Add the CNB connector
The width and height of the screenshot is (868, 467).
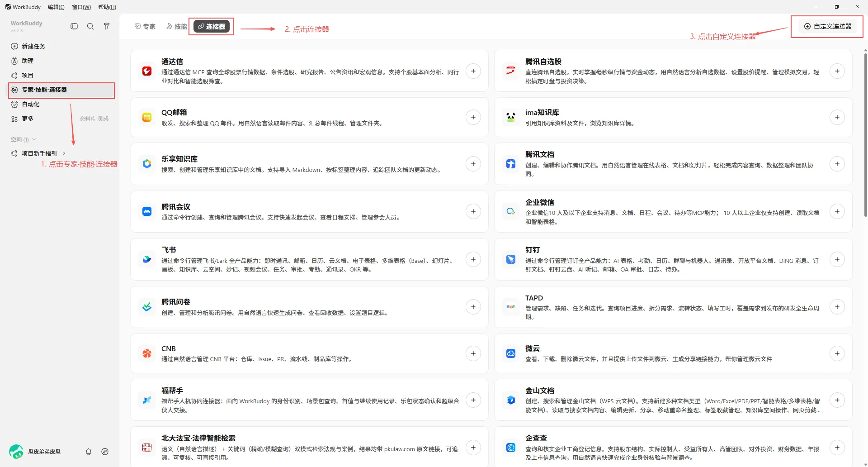(473, 353)
